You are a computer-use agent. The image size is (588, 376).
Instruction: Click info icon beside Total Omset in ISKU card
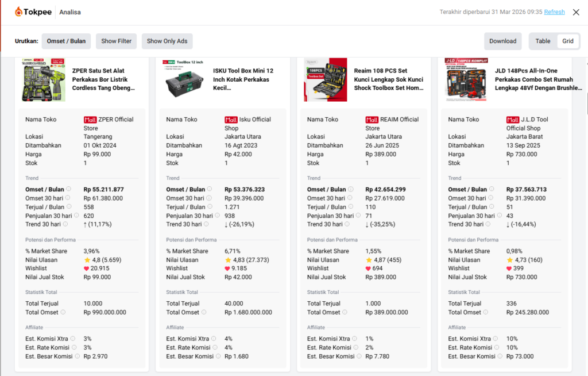[204, 312]
